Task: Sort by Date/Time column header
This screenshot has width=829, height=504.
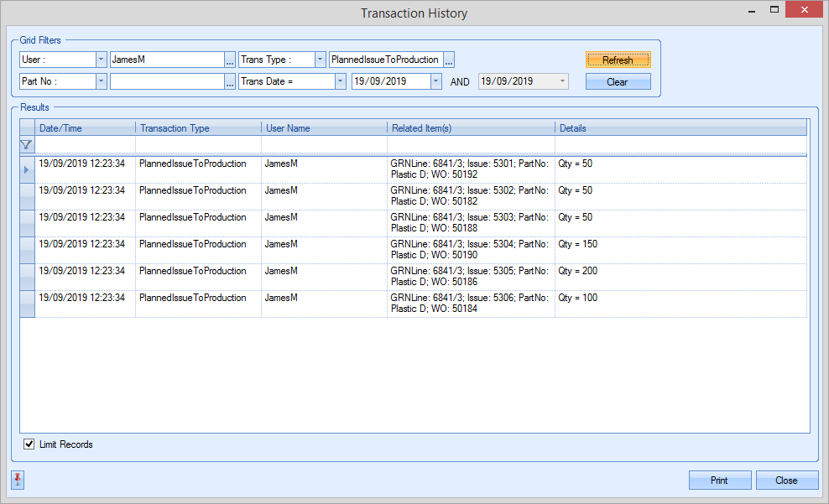Action: pyautogui.click(x=84, y=128)
